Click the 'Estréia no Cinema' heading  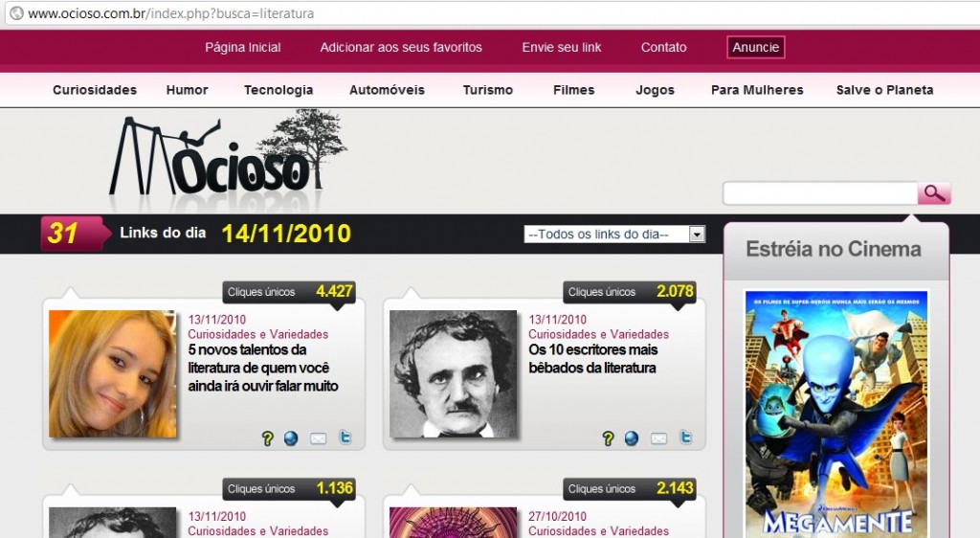(x=834, y=249)
